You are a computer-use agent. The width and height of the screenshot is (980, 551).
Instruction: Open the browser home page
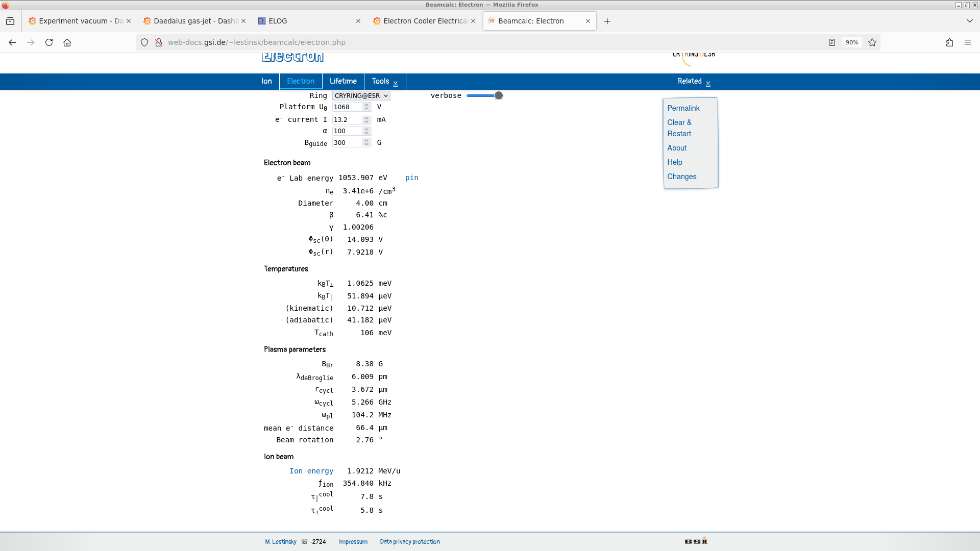(67, 42)
